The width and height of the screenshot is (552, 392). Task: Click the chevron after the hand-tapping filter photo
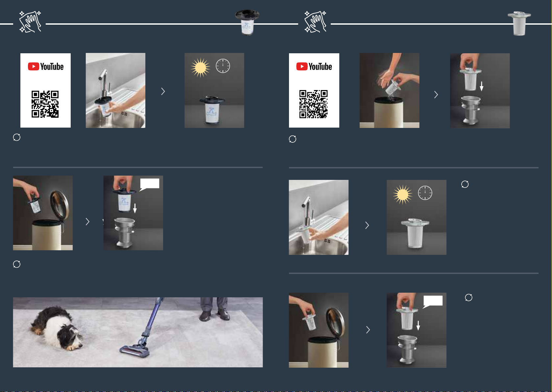click(436, 95)
